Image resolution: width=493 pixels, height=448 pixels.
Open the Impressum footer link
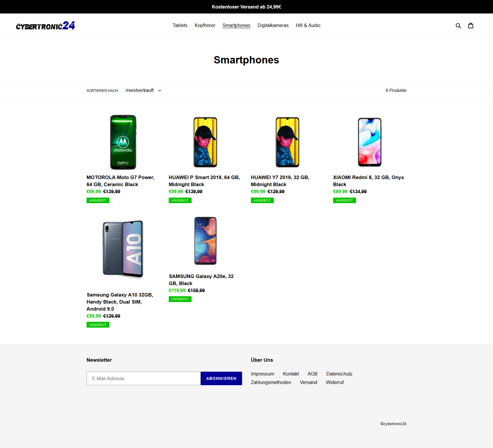(262, 374)
